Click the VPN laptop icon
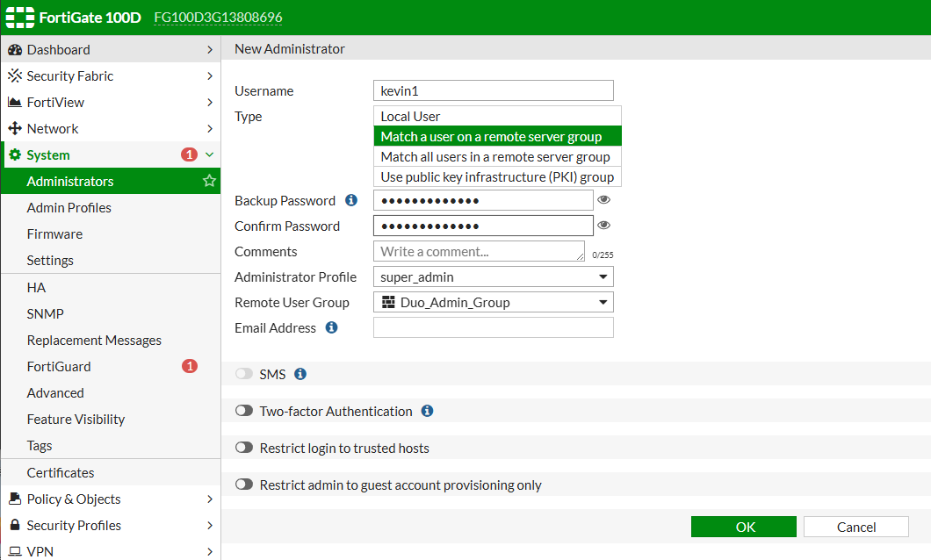This screenshot has height=560, width=931. [x=15, y=552]
